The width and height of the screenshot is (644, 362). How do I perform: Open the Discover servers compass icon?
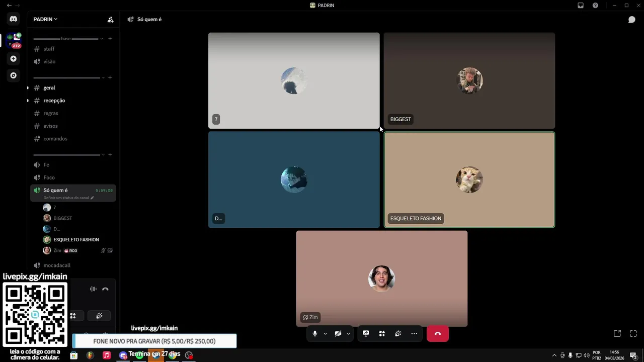(x=14, y=75)
